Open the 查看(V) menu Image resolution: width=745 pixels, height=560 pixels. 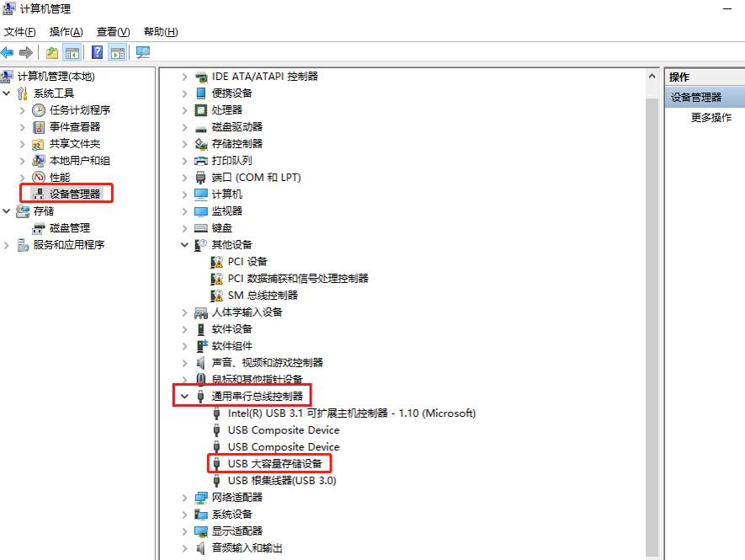113,32
